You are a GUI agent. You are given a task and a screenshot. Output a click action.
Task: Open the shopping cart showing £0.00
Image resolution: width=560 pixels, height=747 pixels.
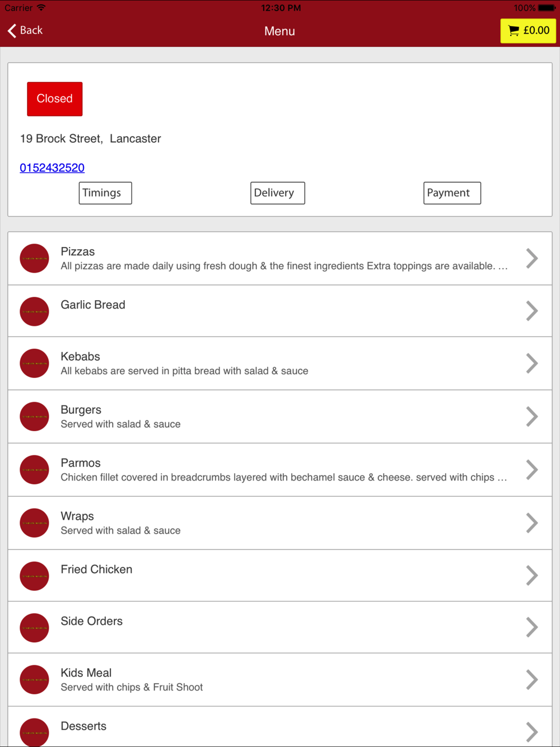point(528,31)
